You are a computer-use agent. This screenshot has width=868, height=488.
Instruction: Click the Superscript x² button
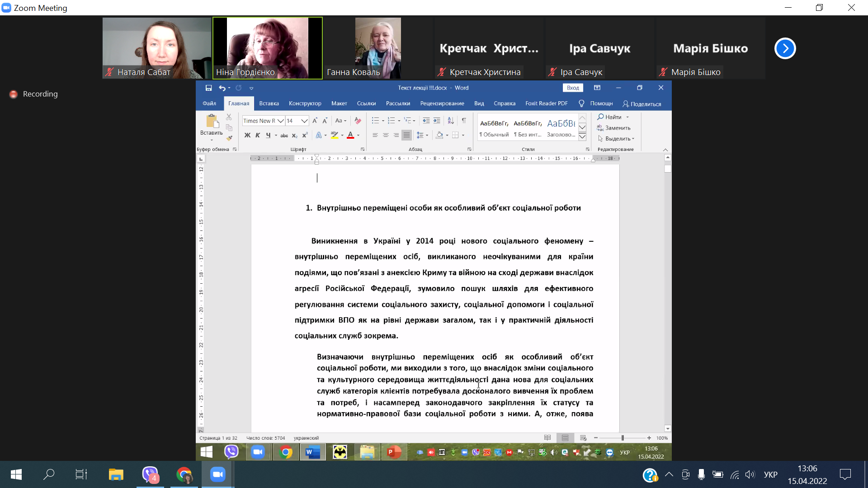305,135
